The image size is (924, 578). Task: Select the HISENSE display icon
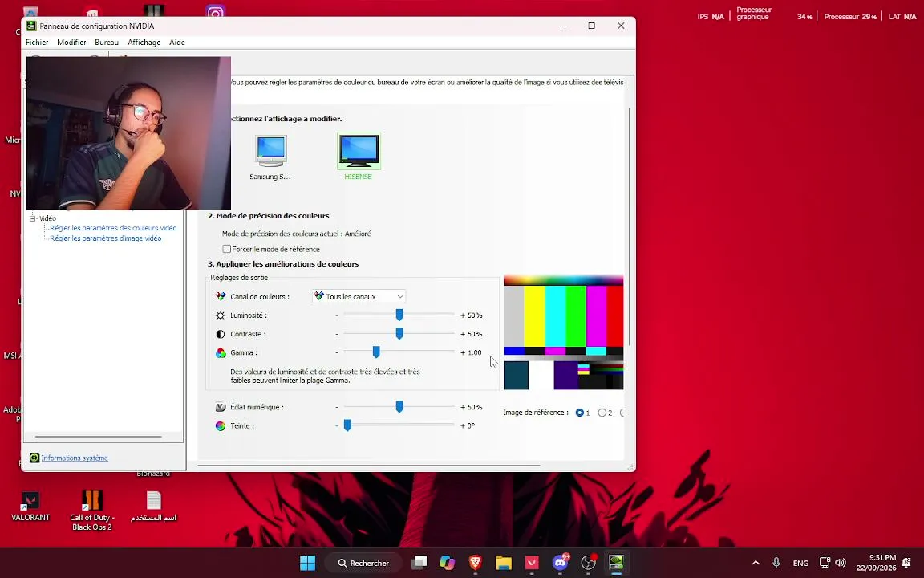click(x=359, y=151)
